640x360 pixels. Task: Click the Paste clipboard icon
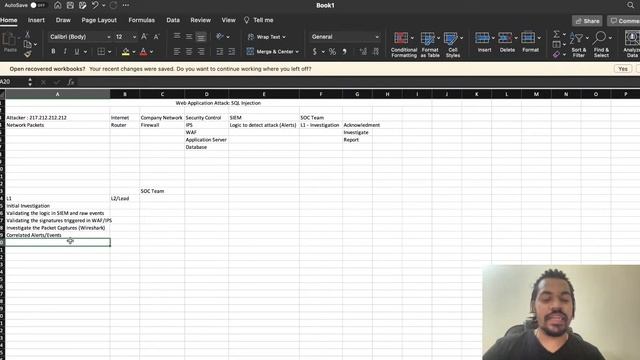(x=9, y=41)
